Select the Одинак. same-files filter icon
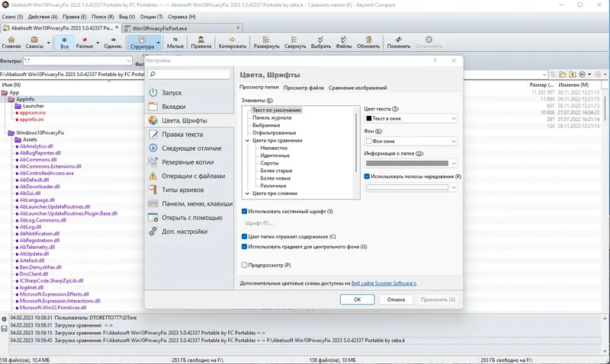 [113, 43]
